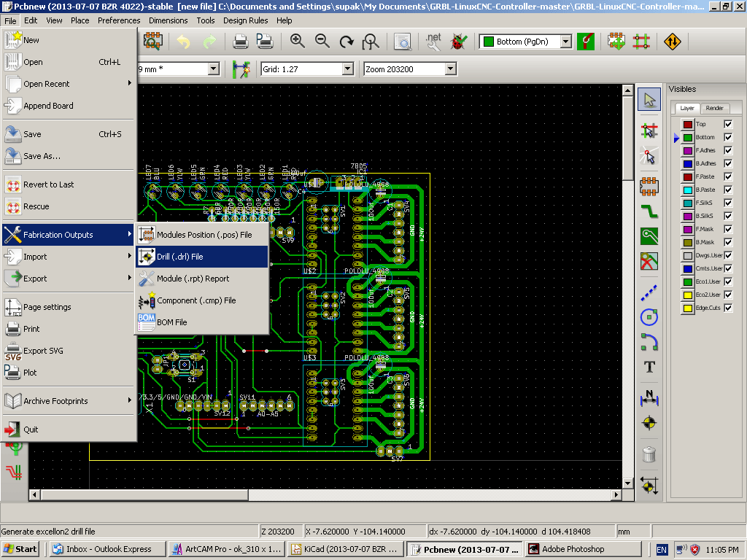Click the print board icon
Viewport: 747px width, 560px height.
[x=241, y=42]
